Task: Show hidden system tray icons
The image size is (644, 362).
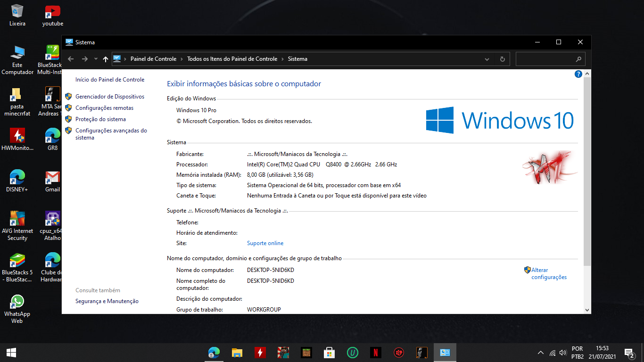Action: pyautogui.click(x=541, y=353)
